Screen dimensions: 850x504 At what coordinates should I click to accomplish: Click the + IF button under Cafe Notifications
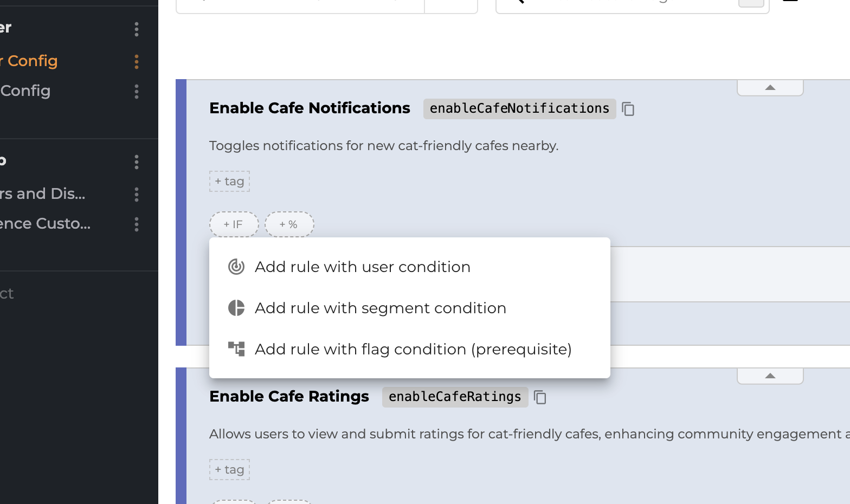(234, 224)
